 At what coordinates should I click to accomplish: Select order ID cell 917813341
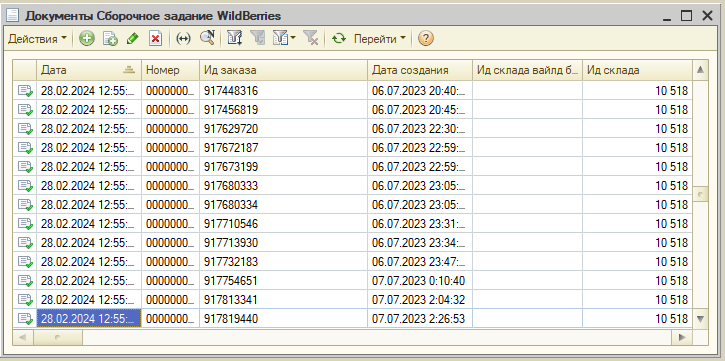(x=283, y=300)
